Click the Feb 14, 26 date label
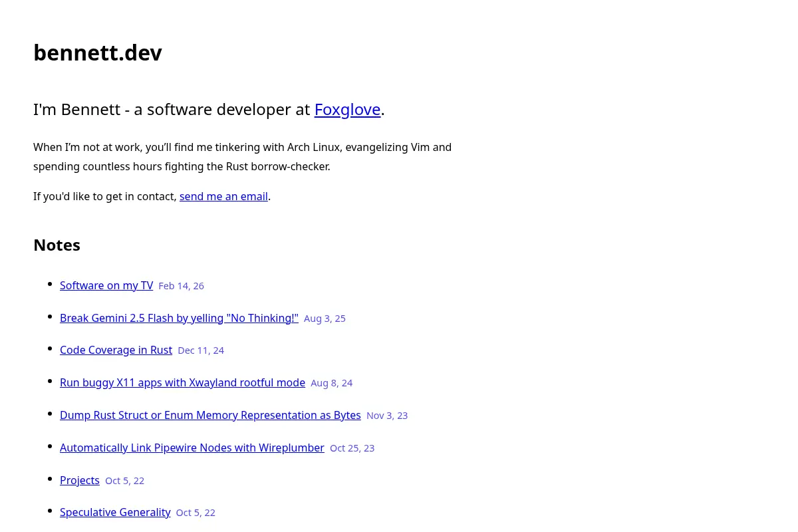The height and width of the screenshot is (532, 798). click(x=181, y=286)
